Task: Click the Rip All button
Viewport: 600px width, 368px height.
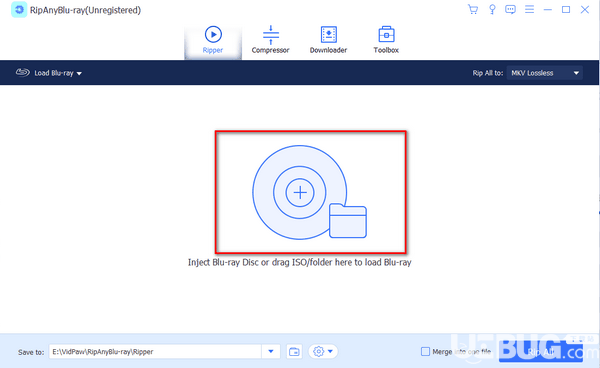Action: (541, 352)
